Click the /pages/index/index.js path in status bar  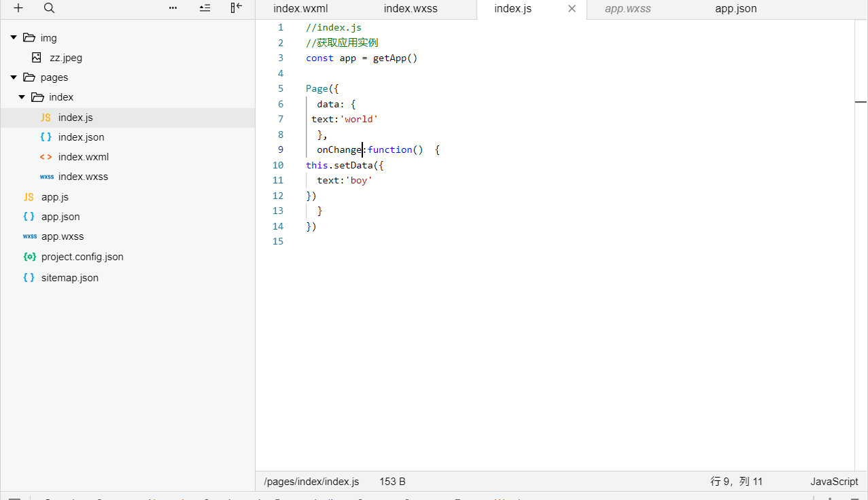click(311, 482)
